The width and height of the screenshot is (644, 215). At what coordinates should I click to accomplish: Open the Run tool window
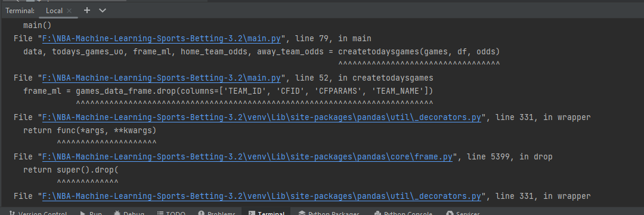tap(91, 213)
